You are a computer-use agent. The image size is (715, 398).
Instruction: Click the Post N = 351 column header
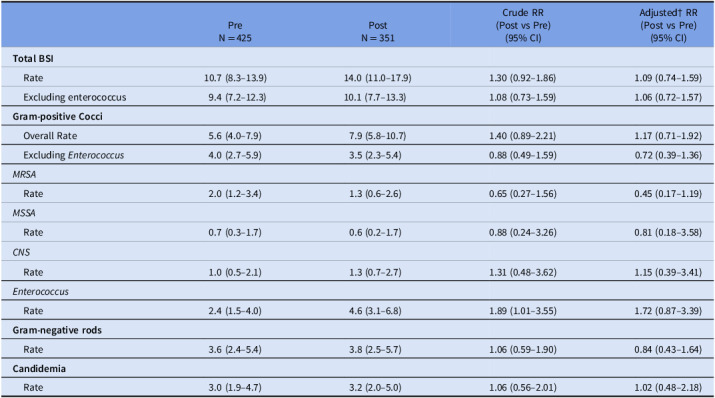(x=378, y=31)
